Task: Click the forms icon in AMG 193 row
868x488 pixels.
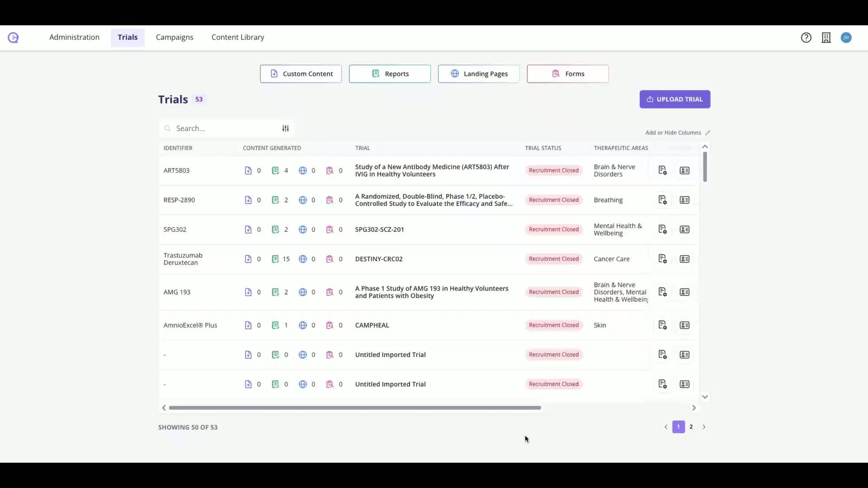Action: [x=330, y=292]
